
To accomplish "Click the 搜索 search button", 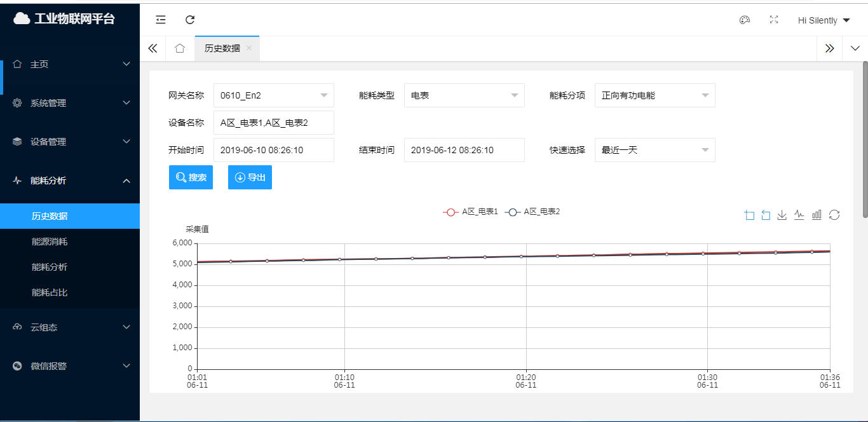I will coord(191,177).
